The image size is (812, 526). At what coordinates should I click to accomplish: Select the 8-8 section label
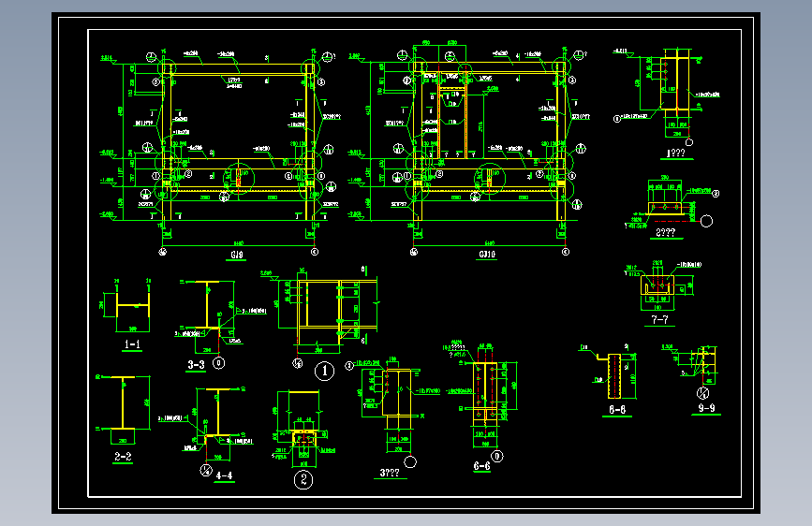[x=617, y=410]
